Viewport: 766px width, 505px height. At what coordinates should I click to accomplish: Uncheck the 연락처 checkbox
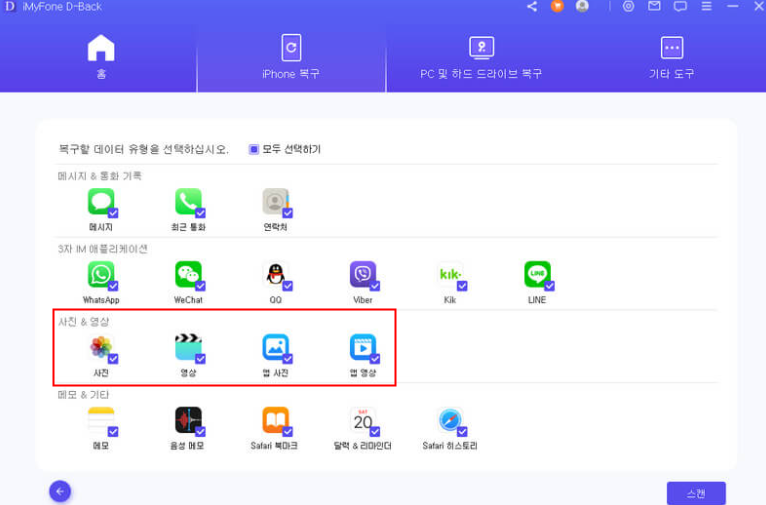[288, 213]
